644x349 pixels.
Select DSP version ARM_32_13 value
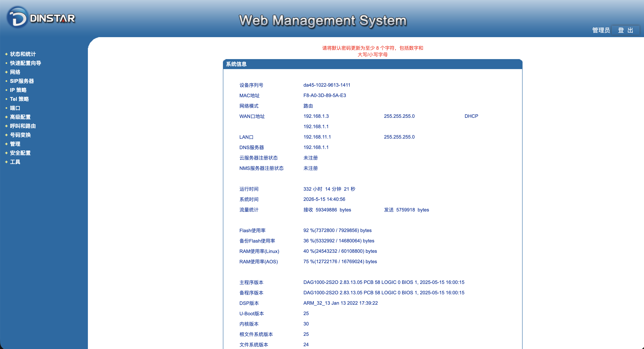[341, 303]
